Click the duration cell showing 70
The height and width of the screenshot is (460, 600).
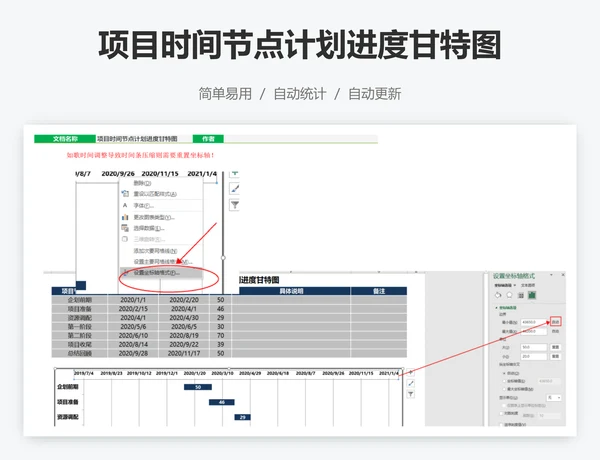point(220,335)
